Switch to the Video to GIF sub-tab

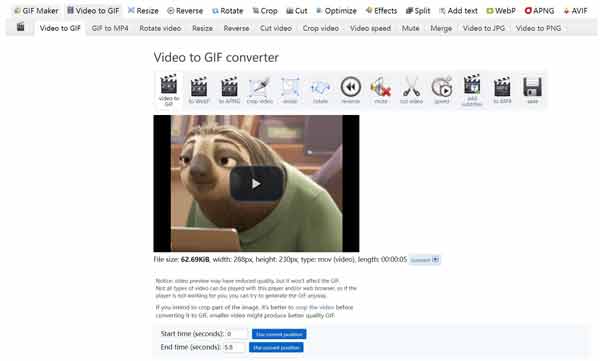point(60,28)
